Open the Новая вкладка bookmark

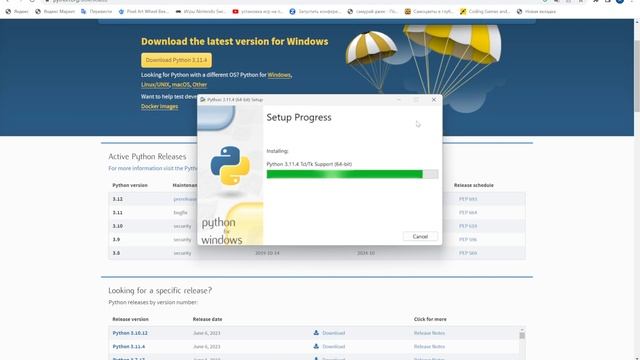point(536,11)
